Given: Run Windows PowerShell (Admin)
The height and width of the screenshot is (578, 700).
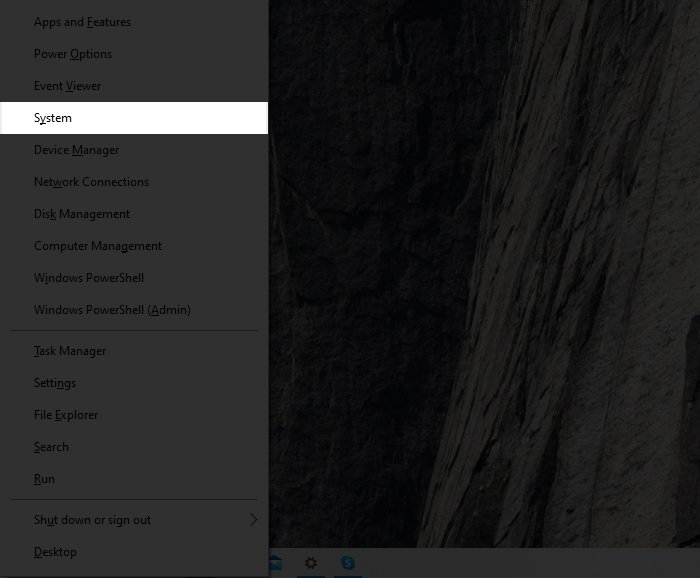Looking at the screenshot, I should pos(112,310).
